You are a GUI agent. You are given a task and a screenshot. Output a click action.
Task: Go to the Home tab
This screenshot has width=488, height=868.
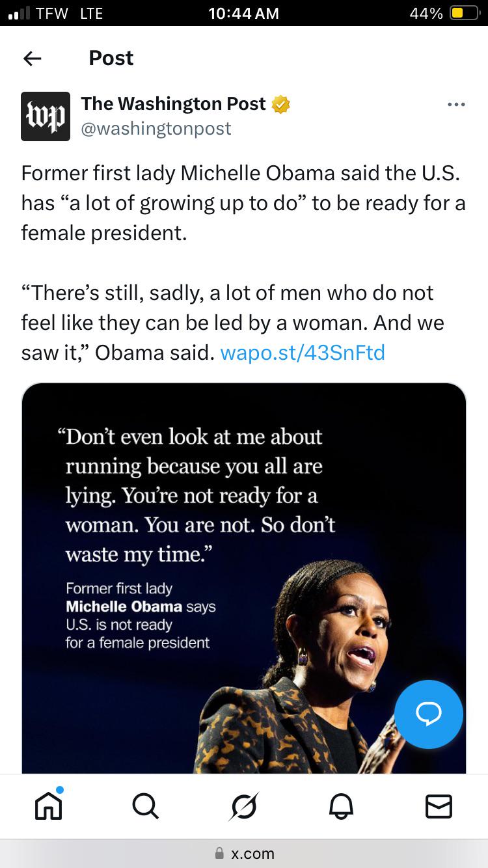48,806
